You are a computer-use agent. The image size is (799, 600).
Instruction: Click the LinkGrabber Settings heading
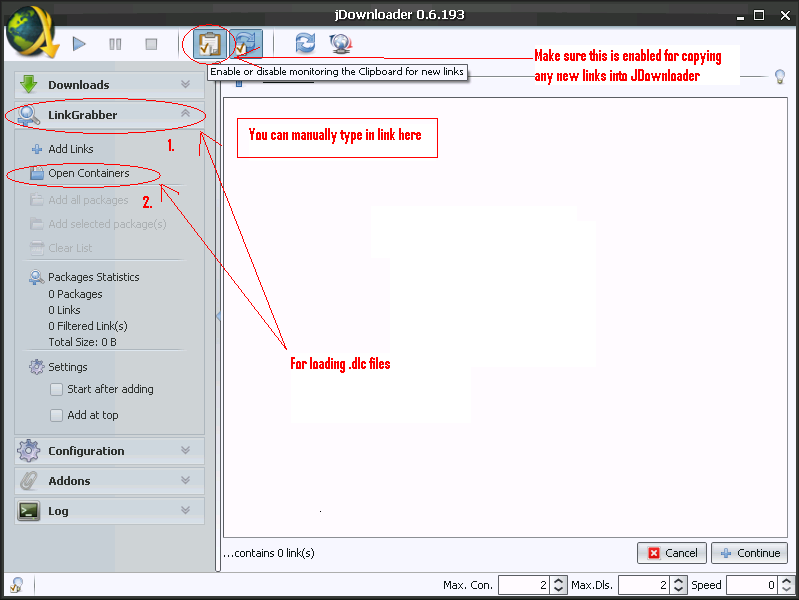68,367
